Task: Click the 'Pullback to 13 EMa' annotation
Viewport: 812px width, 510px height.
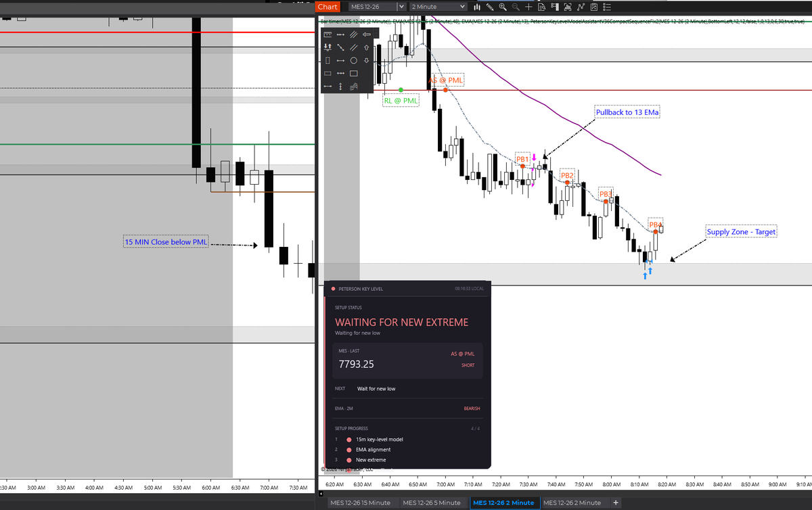Action: 627,112
